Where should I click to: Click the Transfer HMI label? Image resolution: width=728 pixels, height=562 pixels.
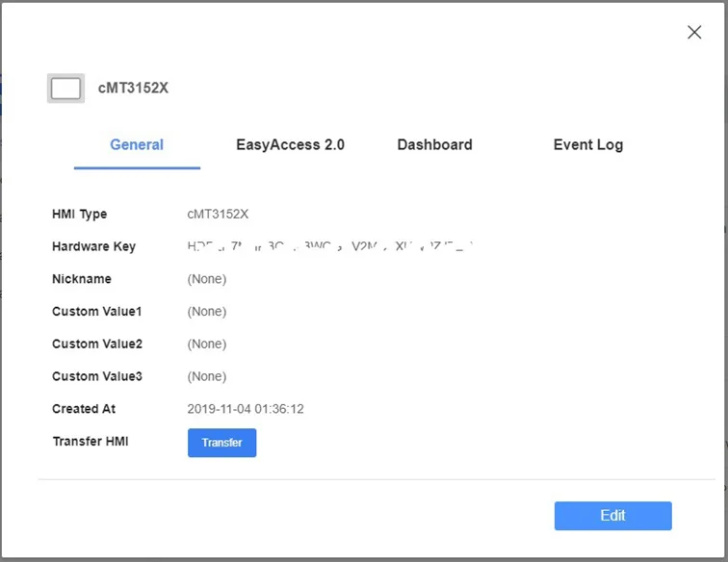point(91,442)
